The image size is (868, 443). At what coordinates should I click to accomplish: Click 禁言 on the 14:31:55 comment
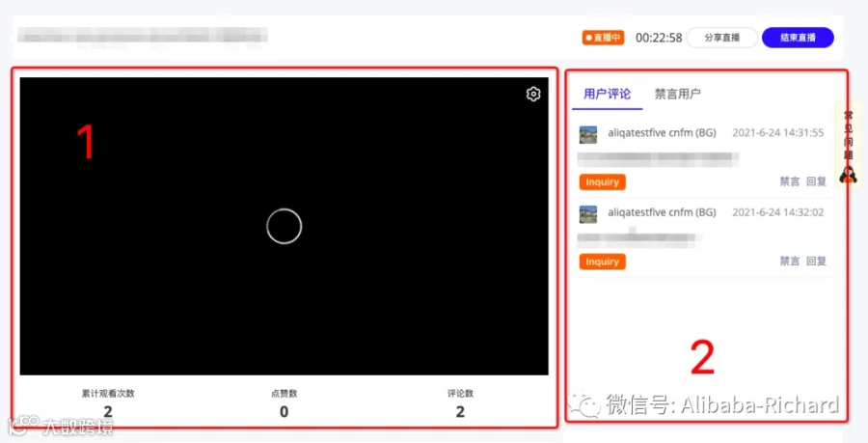(789, 181)
